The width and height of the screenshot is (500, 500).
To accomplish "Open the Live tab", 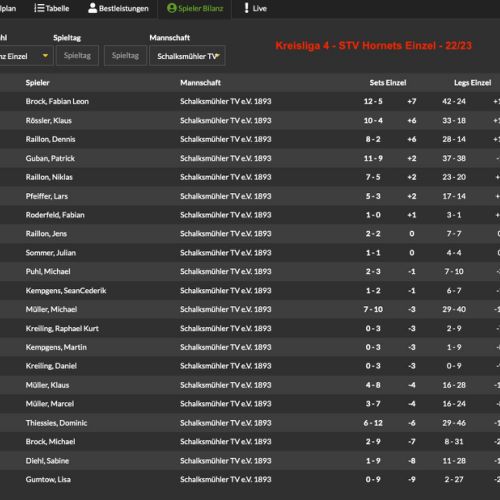I will [x=255, y=8].
